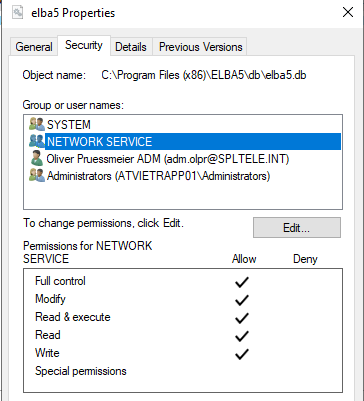Click the Modify Allow checkmark

[x=242, y=300]
